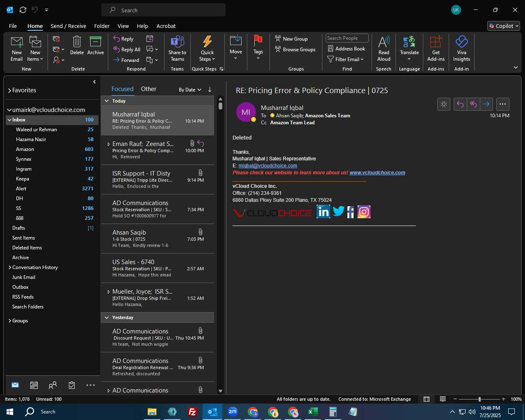
Task: Forward the message from ribbon
Action: pyautogui.click(x=126, y=60)
